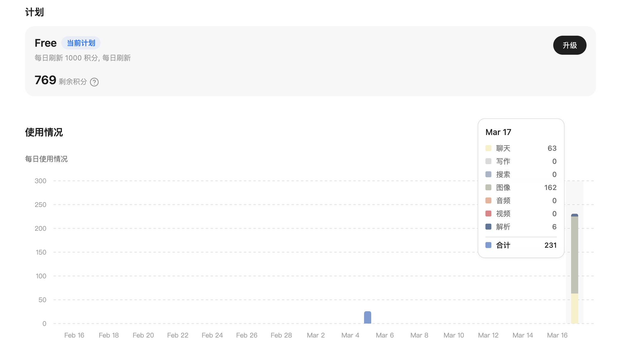This screenshot has width=627, height=364.
Task: Click the 写作 light gray legend swatch
Action: pyautogui.click(x=488, y=161)
